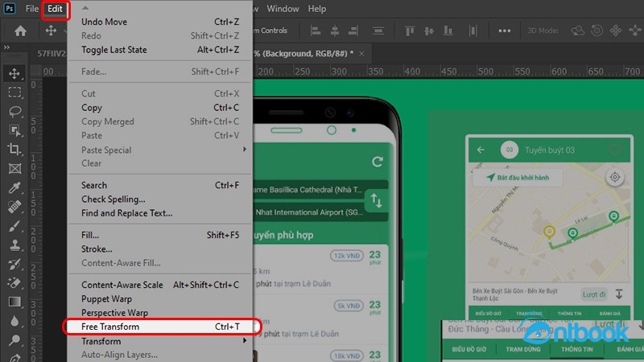Open the Edit menu
Image resolution: width=644 pixels, height=362 pixels.
pyautogui.click(x=55, y=9)
